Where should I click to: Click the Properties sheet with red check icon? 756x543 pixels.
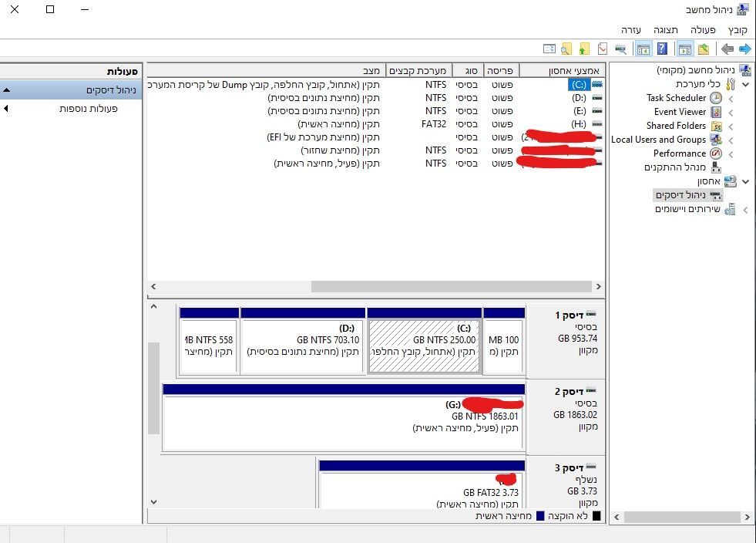click(x=603, y=49)
